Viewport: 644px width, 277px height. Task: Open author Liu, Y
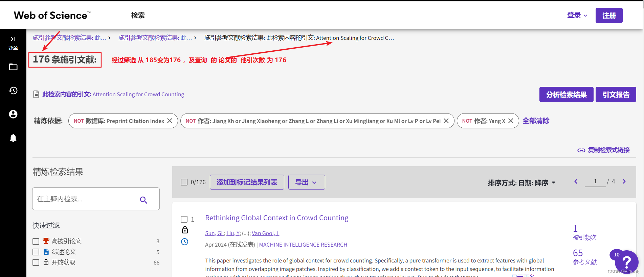click(x=233, y=233)
